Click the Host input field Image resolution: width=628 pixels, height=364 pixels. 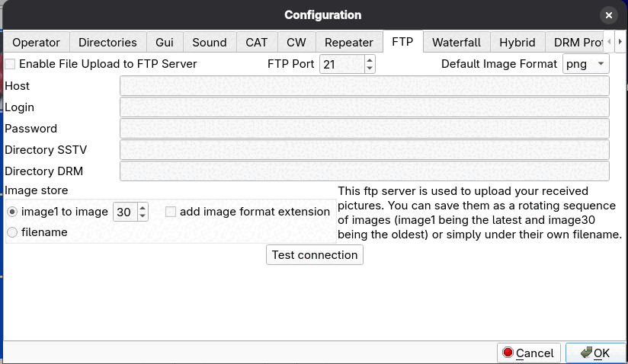(364, 85)
